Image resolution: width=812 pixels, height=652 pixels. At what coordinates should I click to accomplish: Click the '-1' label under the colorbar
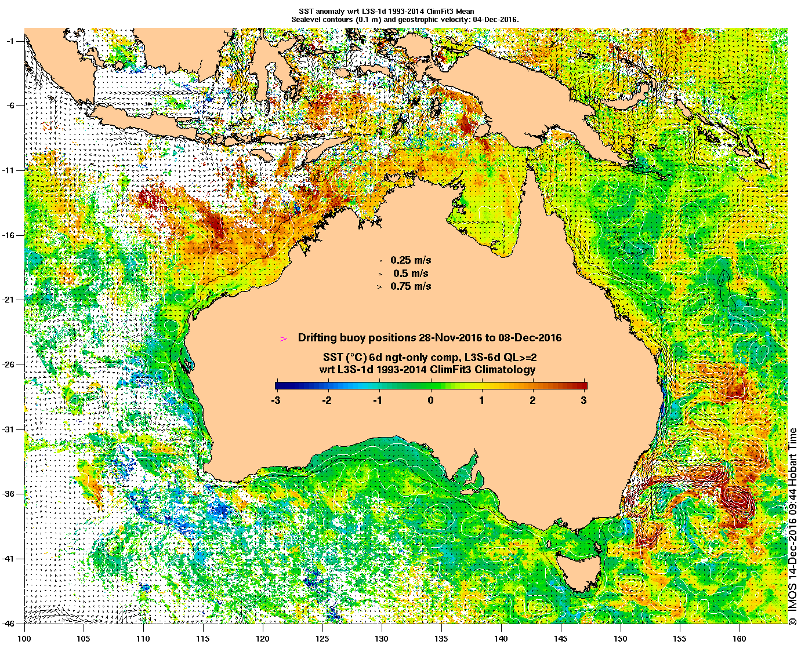378,400
